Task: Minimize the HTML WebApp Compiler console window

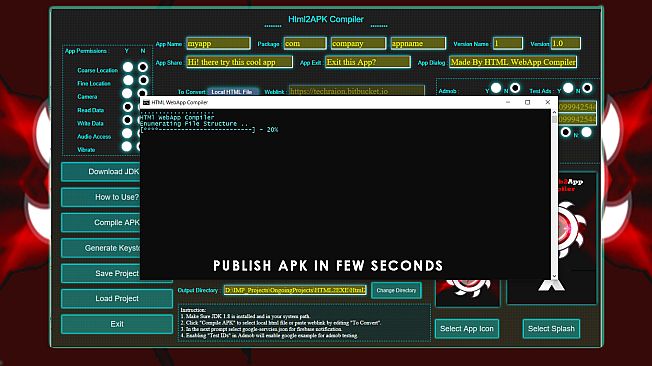Action: 508,102
